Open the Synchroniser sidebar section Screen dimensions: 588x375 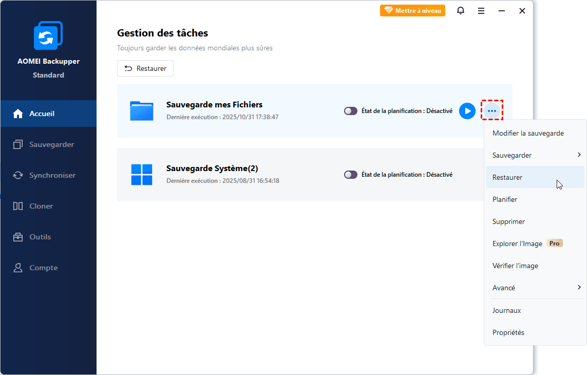(48, 175)
